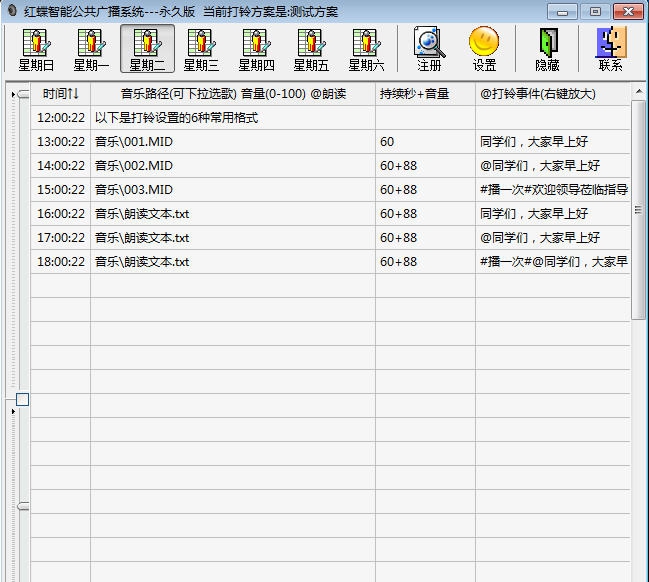
Task: Open the 星期六 schedule
Action: click(x=366, y=49)
